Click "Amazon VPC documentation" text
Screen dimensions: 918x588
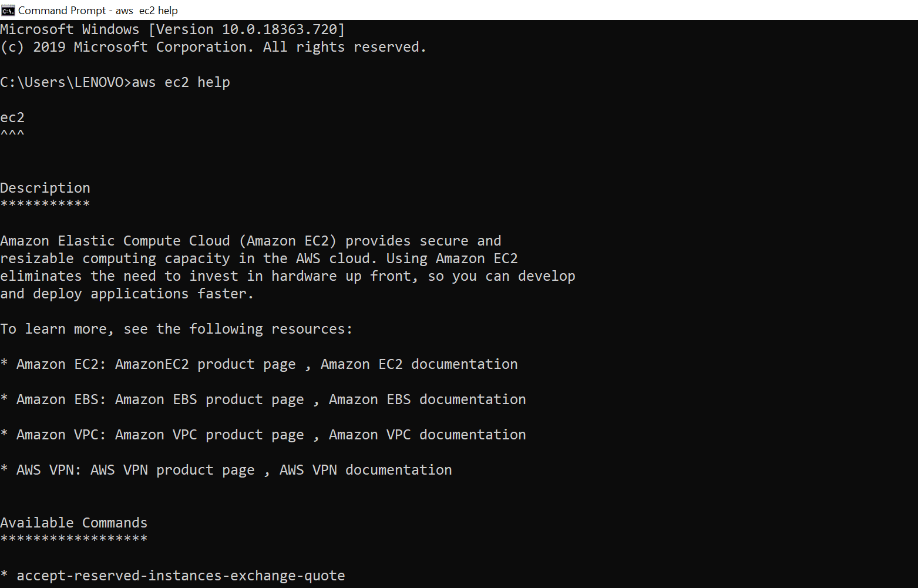click(427, 435)
